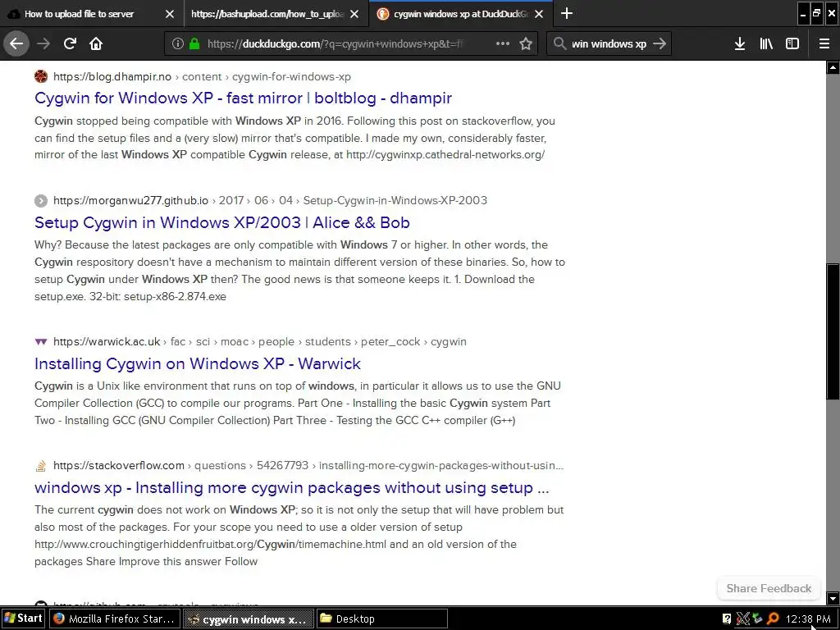Click the orange magnifier tray icon
This screenshot has height=630, width=840.
(773, 619)
